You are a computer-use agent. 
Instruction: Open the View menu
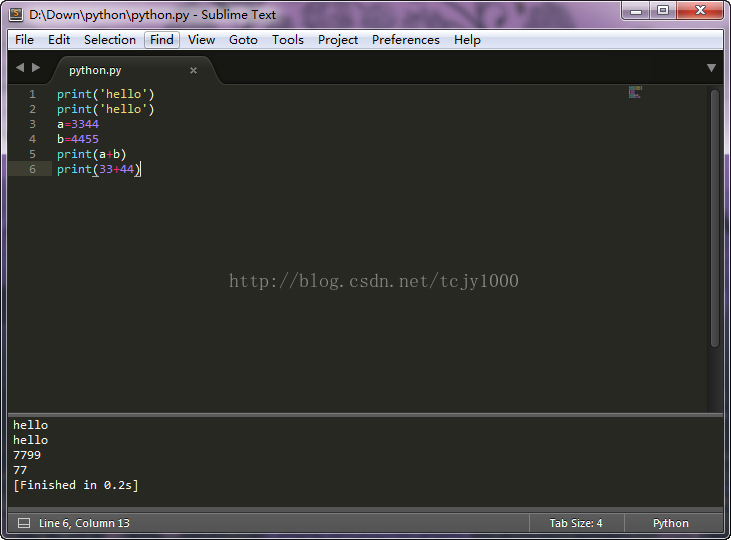(201, 40)
